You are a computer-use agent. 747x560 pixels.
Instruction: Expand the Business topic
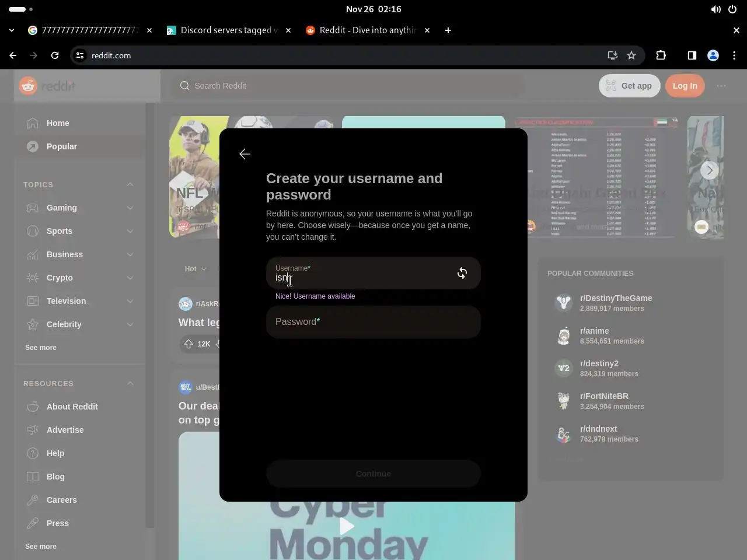pyautogui.click(x=130, y=254)
